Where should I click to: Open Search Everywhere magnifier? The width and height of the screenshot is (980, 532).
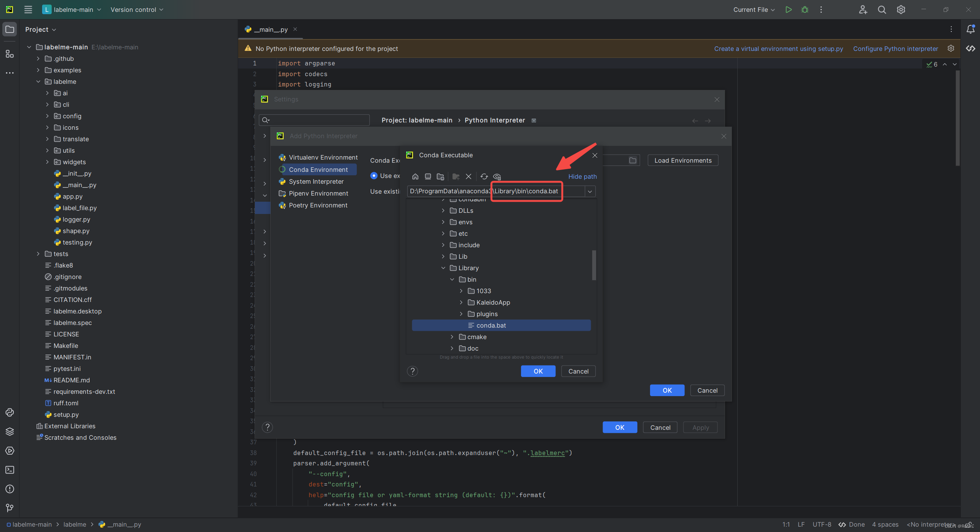point(882,10)
